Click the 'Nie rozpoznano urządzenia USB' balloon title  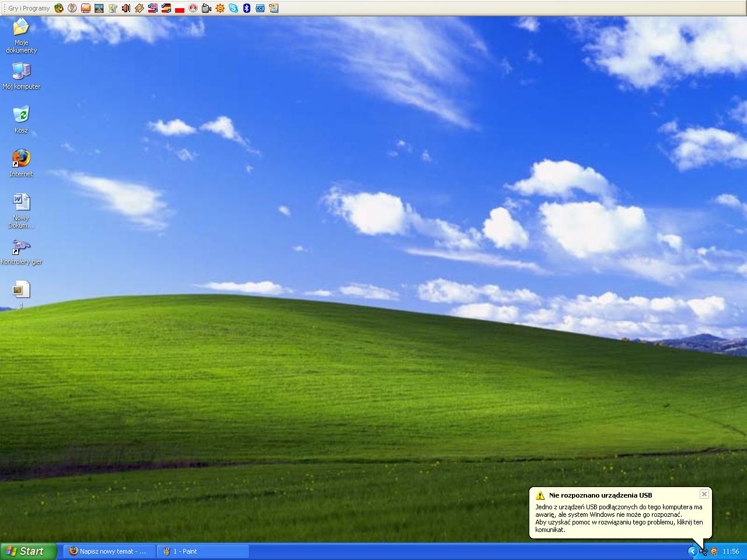point(601,495)
